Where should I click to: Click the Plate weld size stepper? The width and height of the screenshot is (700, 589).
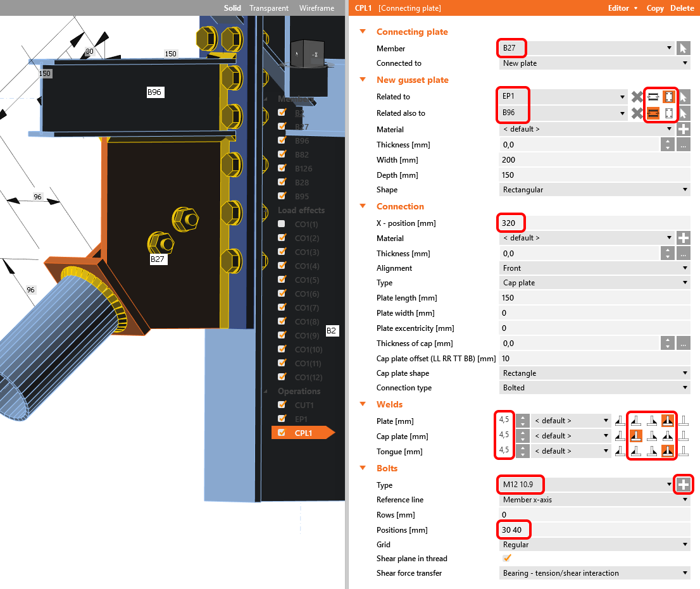(523, 421)
